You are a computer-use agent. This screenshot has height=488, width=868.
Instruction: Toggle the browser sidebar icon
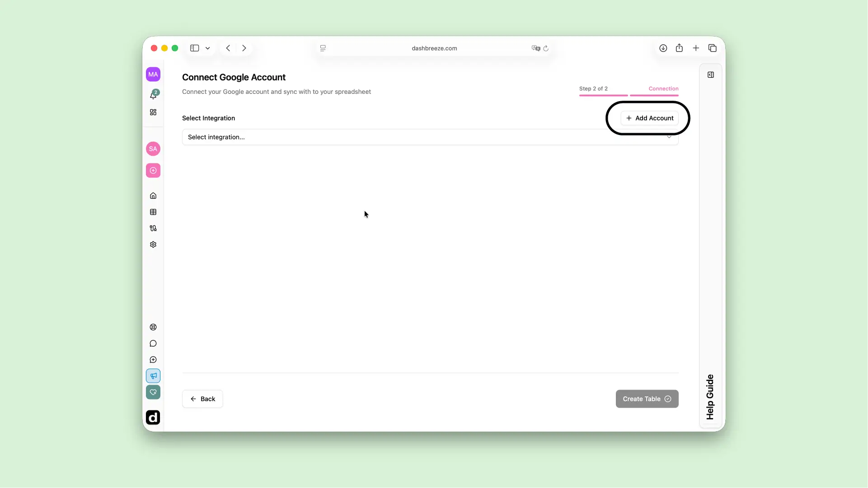coord(195,48)
